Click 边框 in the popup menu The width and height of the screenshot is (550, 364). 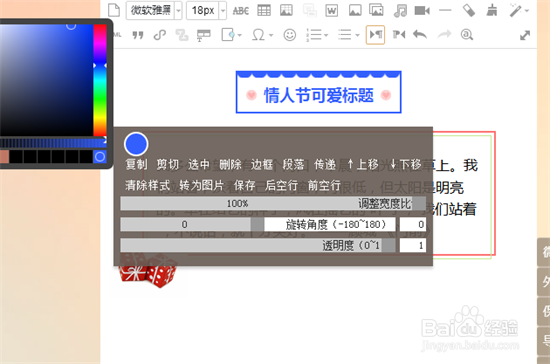click(x=262, y=164)
